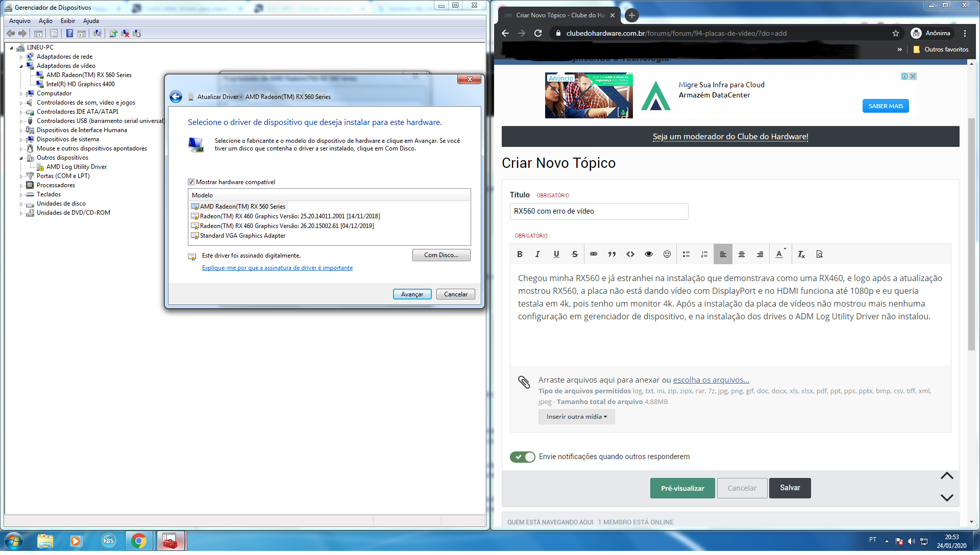Toggle bold in the forum editor

pyautogui.click(x=520, y=254)
